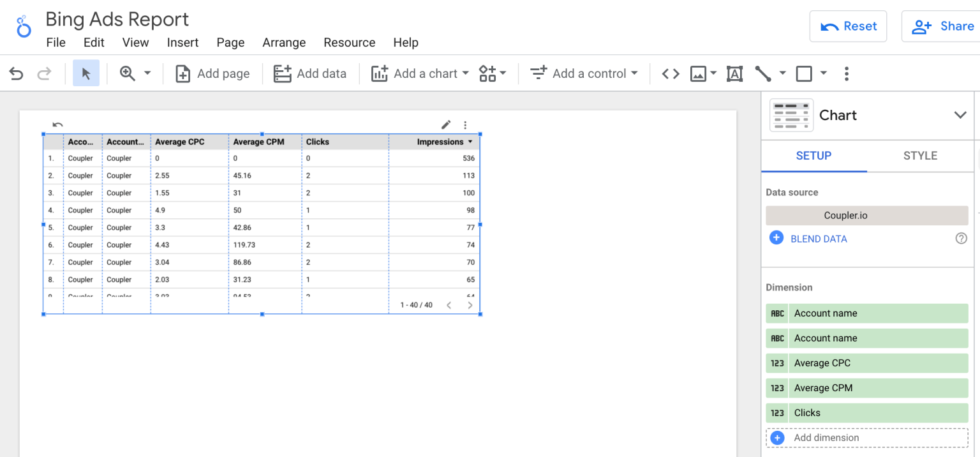
Task: Expand the Add a control dropdown
Action: tap(583, 73)
